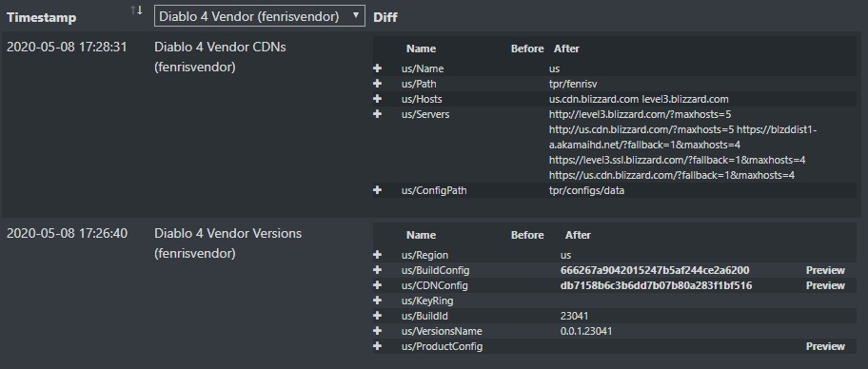Click the us/Hosts row label

pos(422,99)
